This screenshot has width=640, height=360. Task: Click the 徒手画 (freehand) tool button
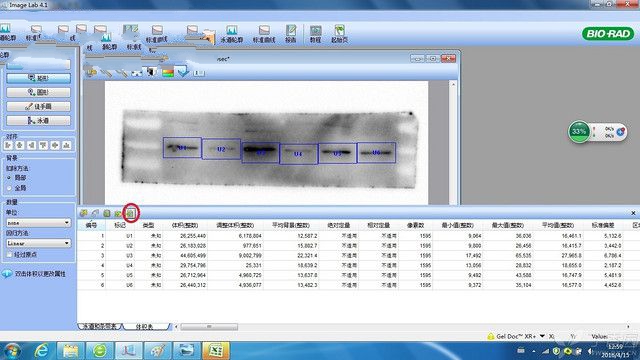click(x=38, y=107)
